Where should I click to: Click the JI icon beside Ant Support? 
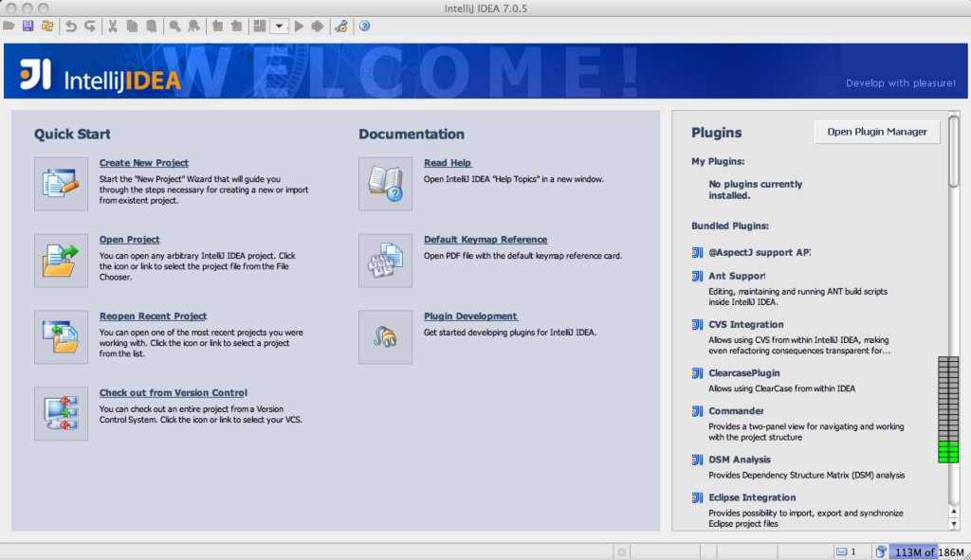pos(697,276)
